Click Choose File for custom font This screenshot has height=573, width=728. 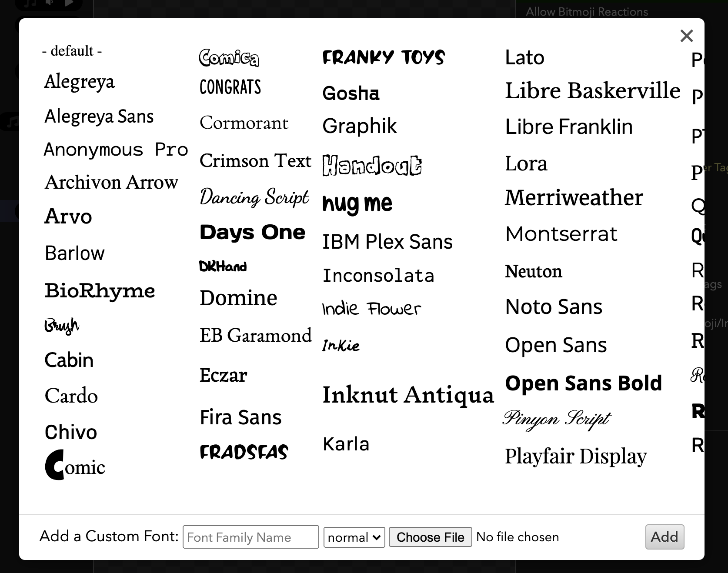(430, 537)
